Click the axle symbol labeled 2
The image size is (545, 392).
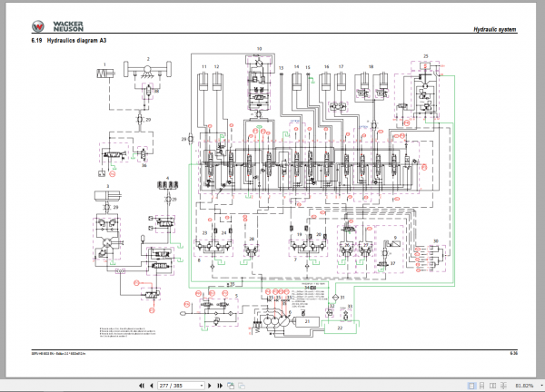(x=148, y=69)
